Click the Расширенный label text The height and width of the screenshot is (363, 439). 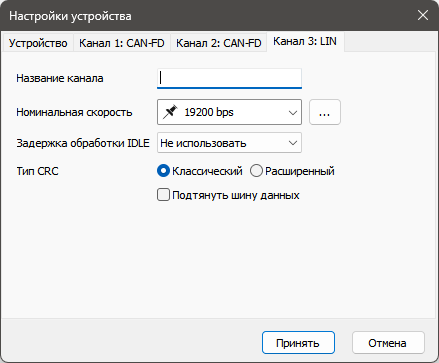(300, 171)
